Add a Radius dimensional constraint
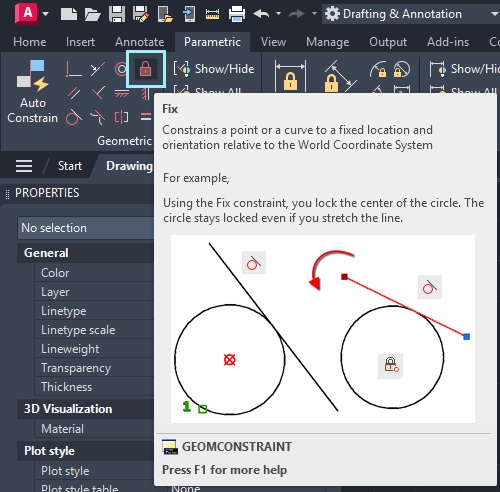The height and width of the screenshot is (492, 500). 378,69
